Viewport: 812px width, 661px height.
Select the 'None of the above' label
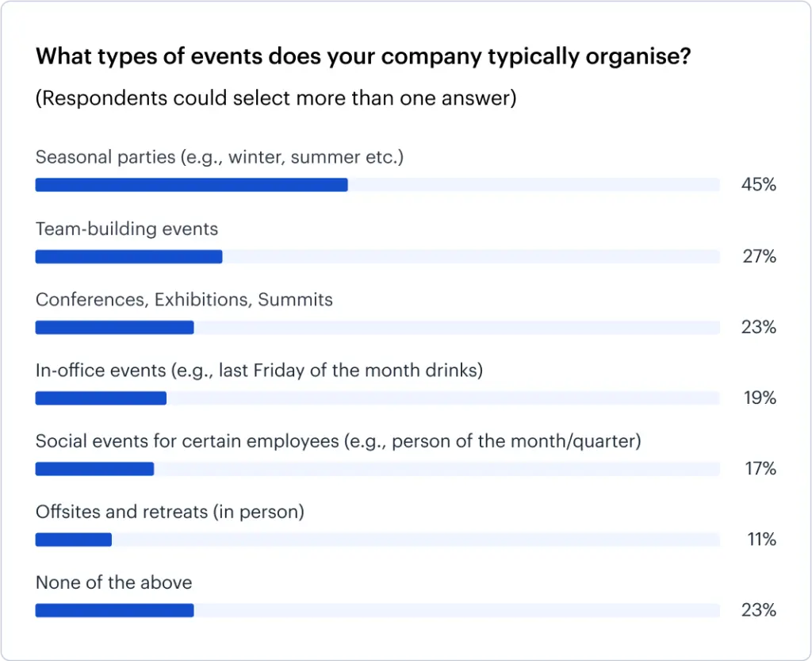pos(113,582)
